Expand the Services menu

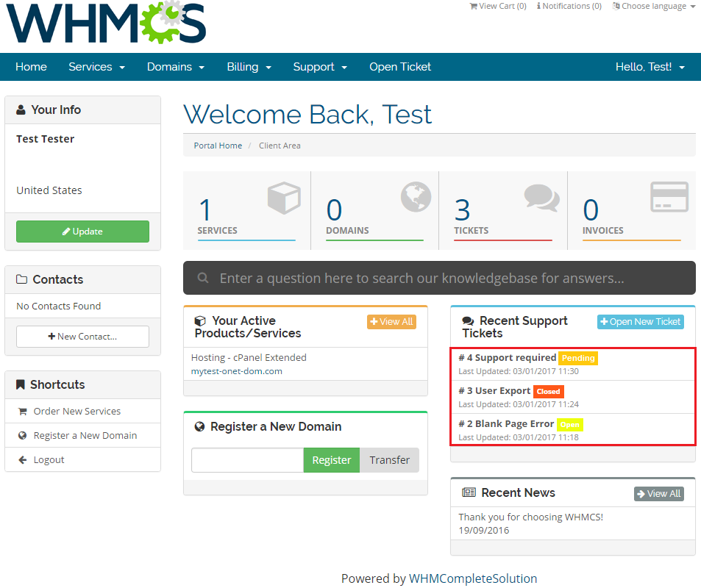click(x=96, y=67)
